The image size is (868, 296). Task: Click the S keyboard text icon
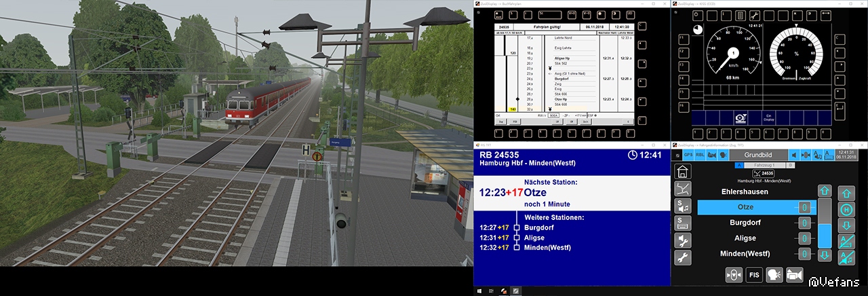683,223
